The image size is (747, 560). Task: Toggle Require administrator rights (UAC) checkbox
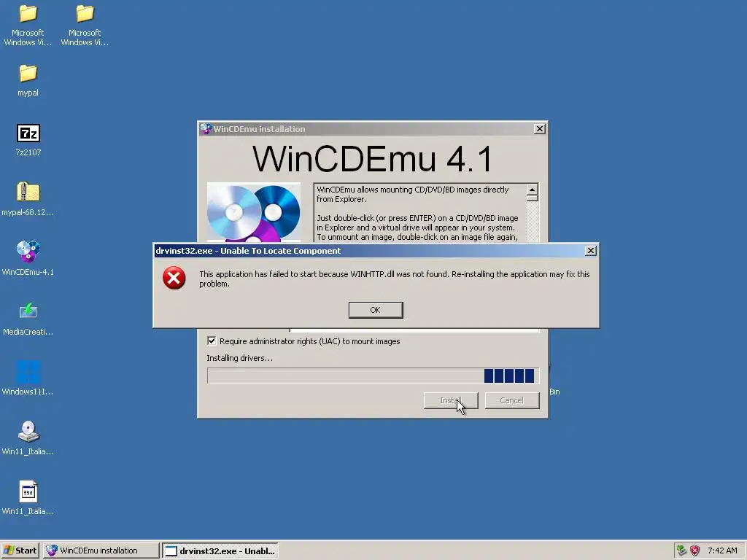(x=212, y=341)
